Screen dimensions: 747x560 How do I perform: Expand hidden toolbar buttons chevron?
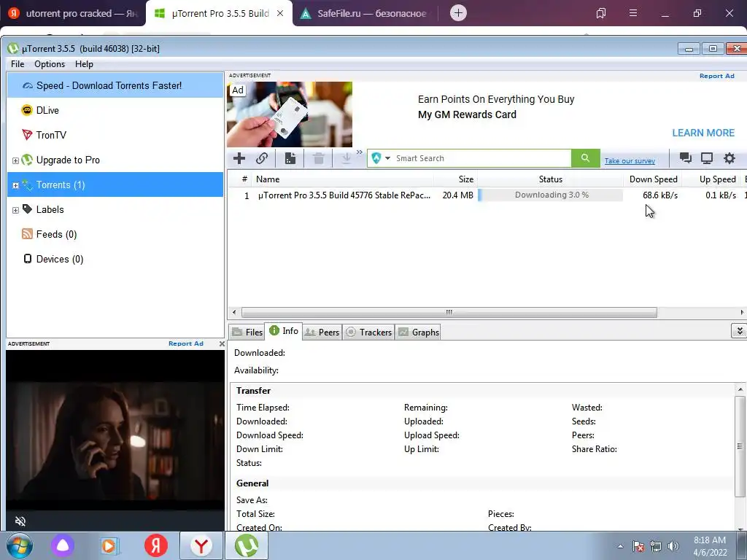(359, 152)
